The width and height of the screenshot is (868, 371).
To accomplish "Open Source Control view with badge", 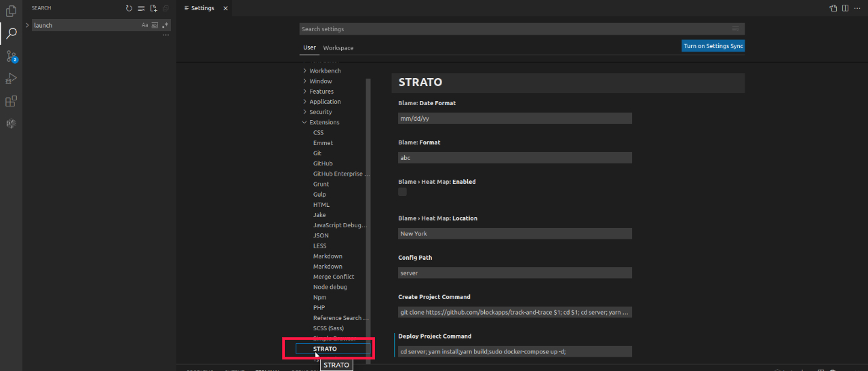I will click(11, 56).
